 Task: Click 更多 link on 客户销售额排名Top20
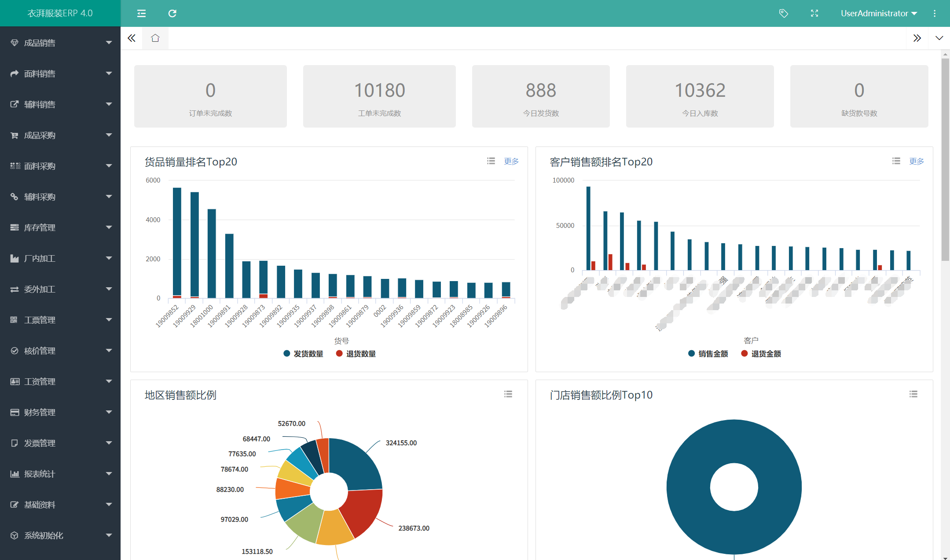point(916,161)
